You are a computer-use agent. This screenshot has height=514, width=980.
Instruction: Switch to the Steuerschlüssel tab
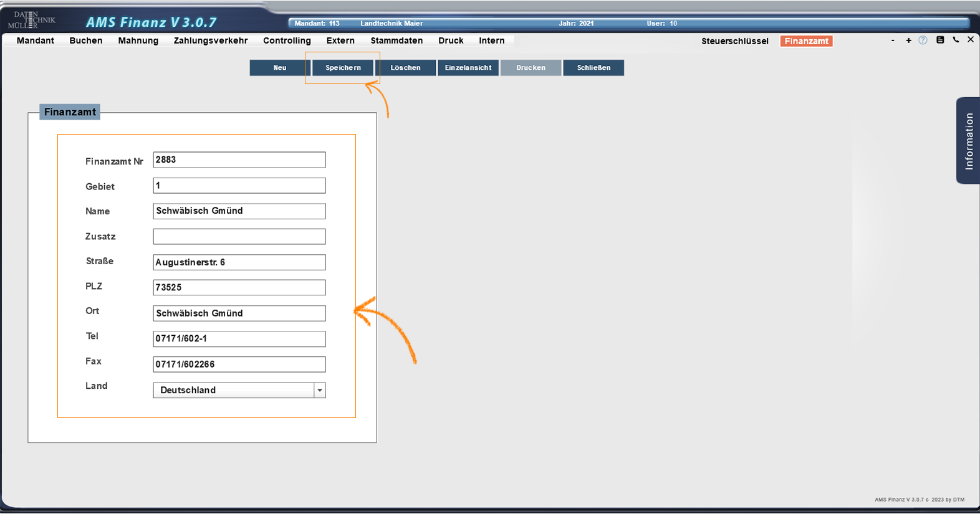pos(734,41)
